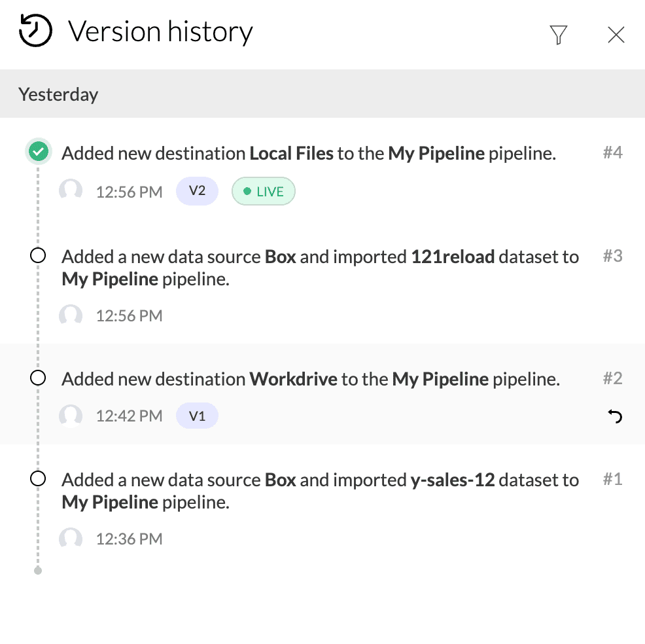This screenshot has height=644, width=645.
Task: Click the #4 version number
Action: [x=612, y=153]
